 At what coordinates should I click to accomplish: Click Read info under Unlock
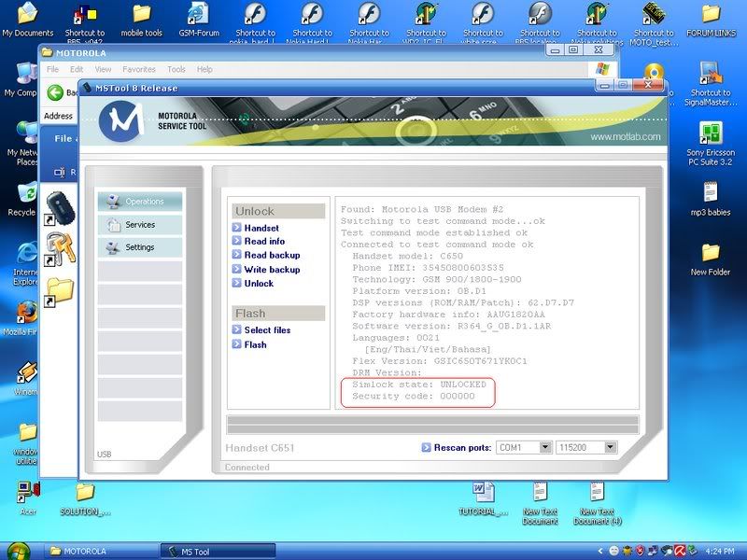point(264,242)
